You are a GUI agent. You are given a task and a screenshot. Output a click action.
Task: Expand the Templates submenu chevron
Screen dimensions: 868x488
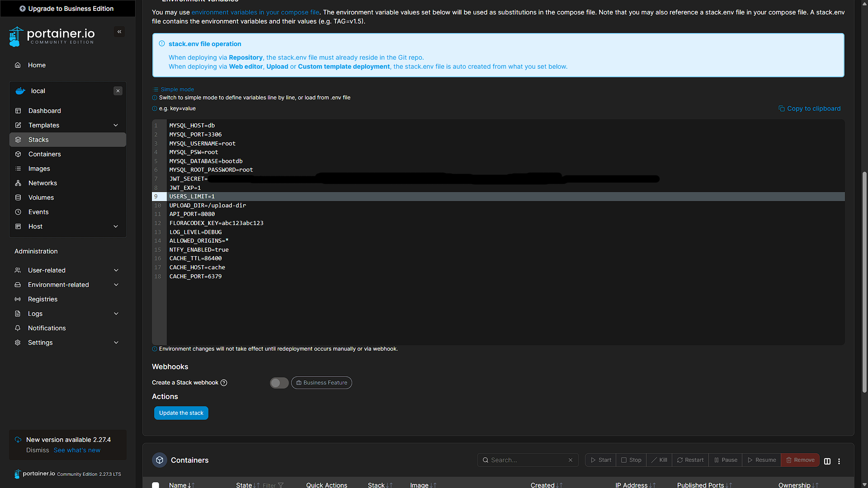click(116, 125)
